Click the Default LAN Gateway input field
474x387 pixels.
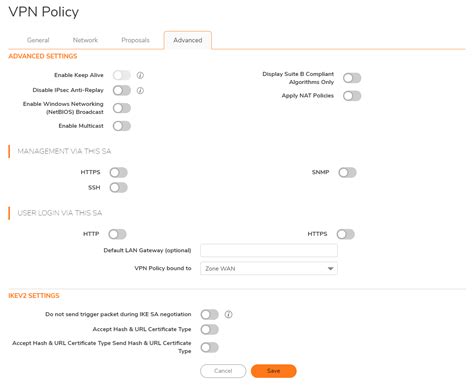pyautogui.click(x=269, y=250)
